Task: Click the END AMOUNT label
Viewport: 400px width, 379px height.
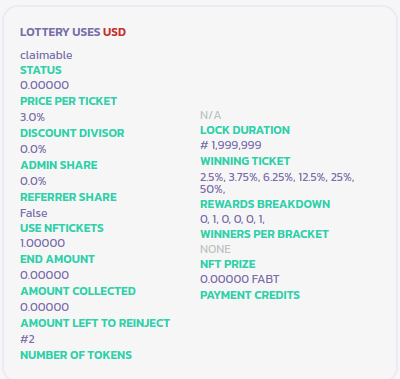Action: 58,259
